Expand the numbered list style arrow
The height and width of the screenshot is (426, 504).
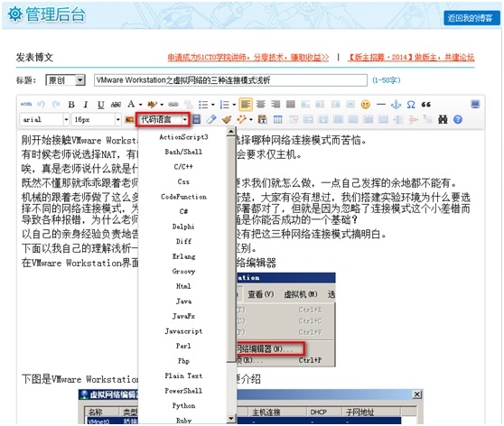click(234, 105)
